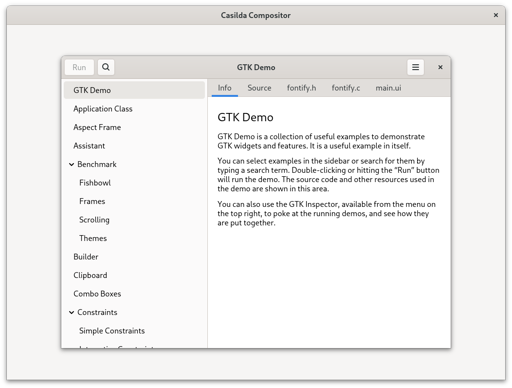Select Application Class in sidebar
Screen dimensions: 512x388
(134, 109)
